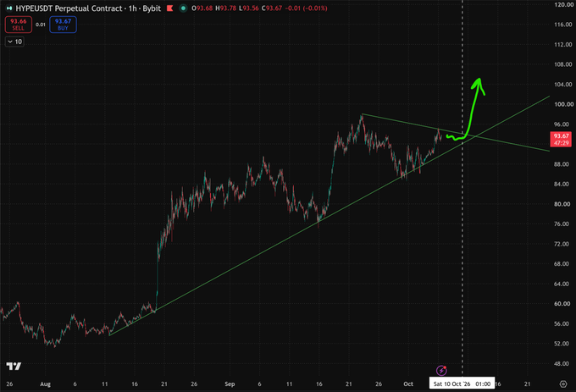This screenshot has height=392, width=576.
Task: Select the descending green resistance trendline
Action: click(456, 132)
